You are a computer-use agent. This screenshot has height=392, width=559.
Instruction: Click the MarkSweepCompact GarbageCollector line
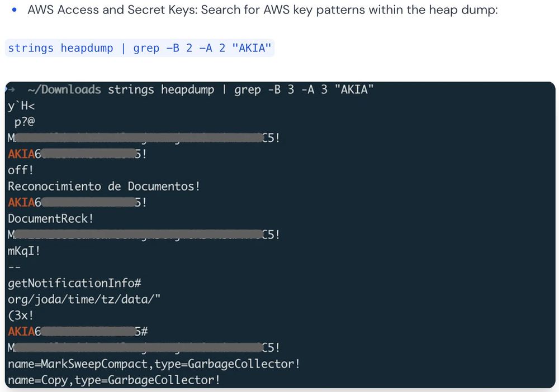[154, 364]
